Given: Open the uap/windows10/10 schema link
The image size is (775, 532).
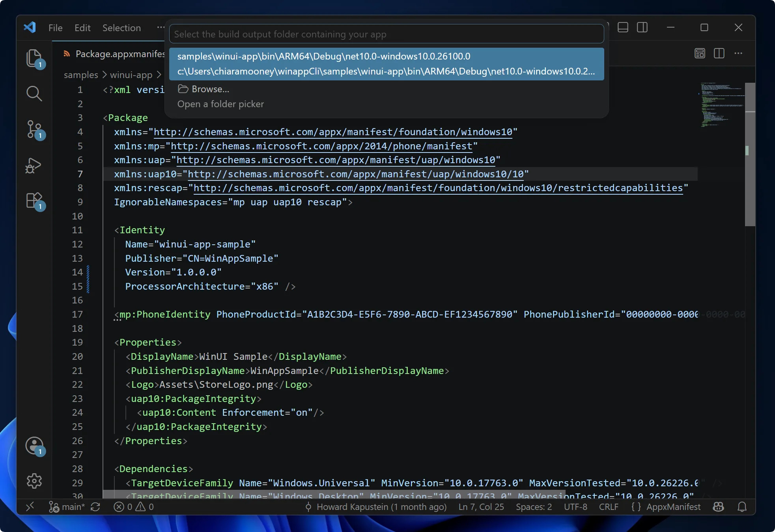Looking at the screenshot, I should click(x=355, y=174).
